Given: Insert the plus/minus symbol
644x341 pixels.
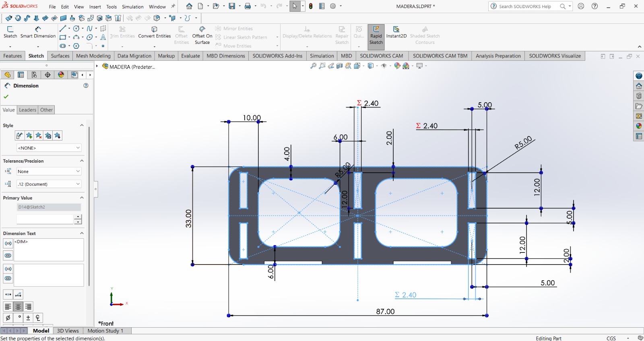Looking at the screenshot, I should click(28, 318).
